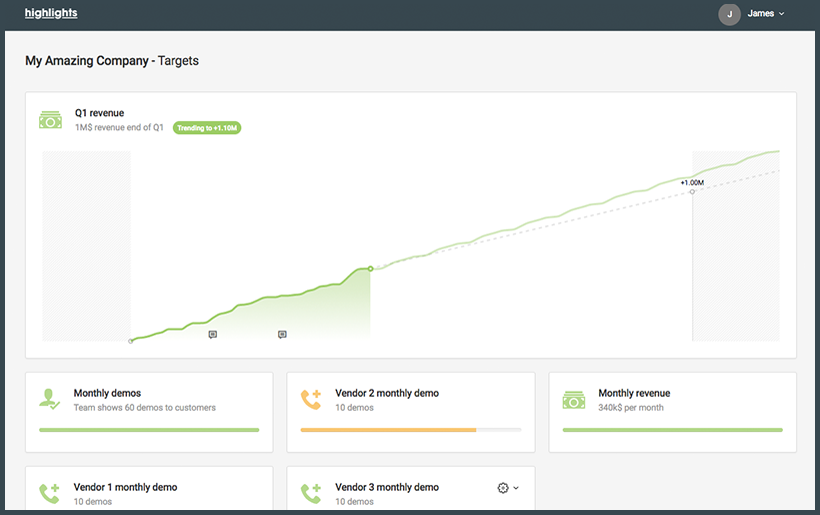
Task: Click the Monthly demos person icon
Action: point(50,399)
